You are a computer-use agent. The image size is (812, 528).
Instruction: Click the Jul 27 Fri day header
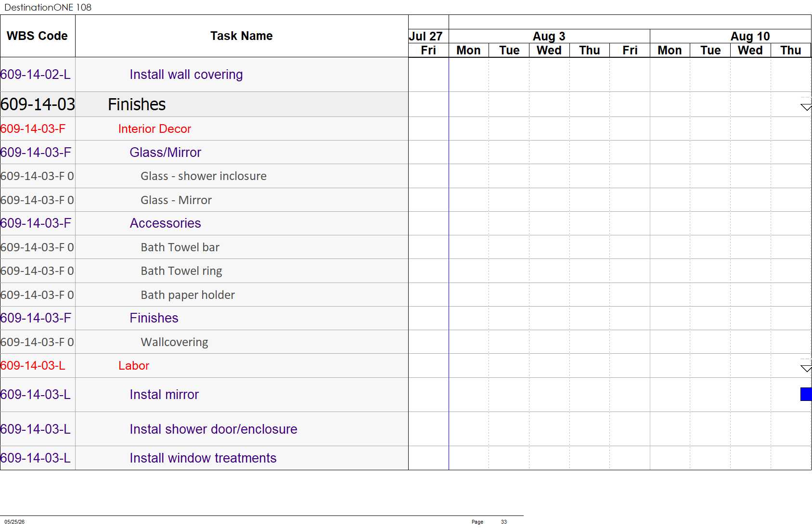point(428,50)
